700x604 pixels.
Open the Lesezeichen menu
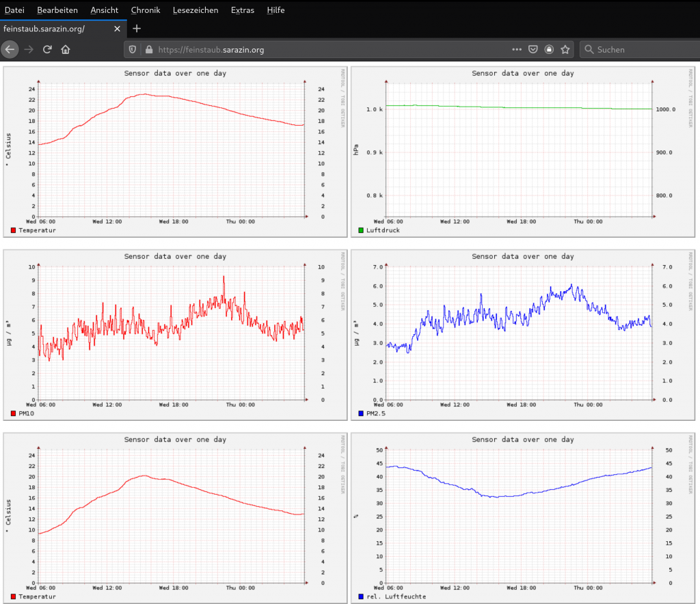[x=196, y=10]
